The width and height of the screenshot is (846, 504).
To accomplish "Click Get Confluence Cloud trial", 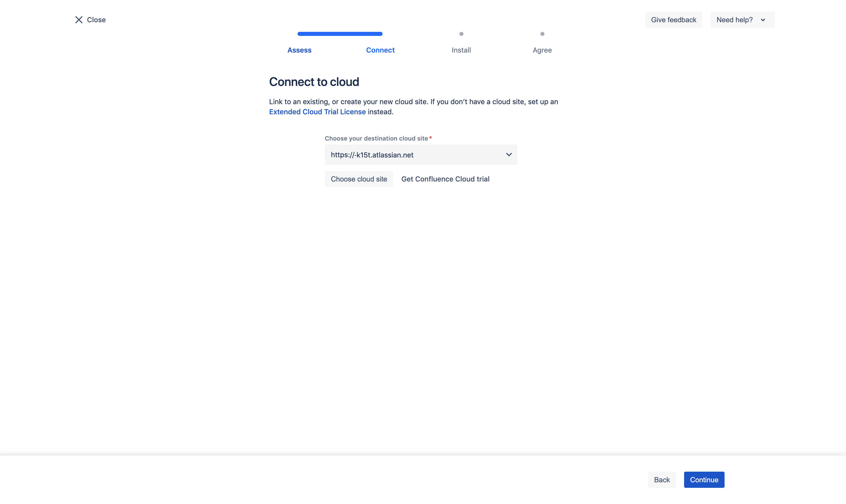I will point(445,179).
